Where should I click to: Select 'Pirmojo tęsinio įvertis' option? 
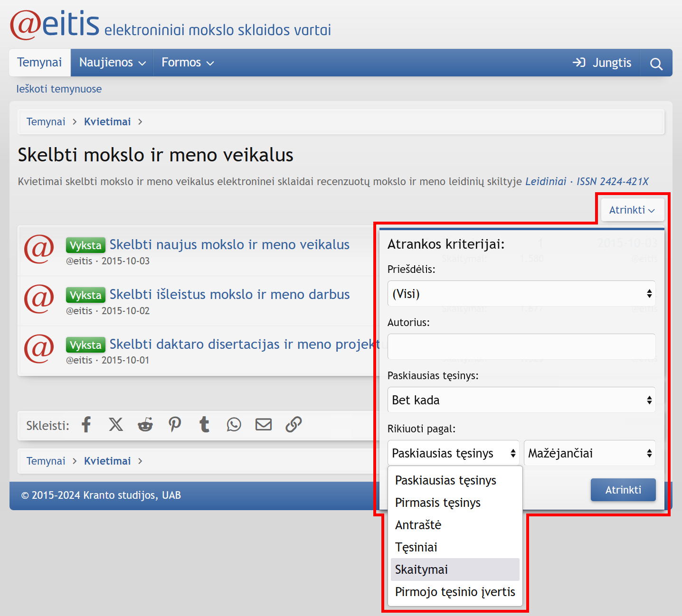coord(455,592)
